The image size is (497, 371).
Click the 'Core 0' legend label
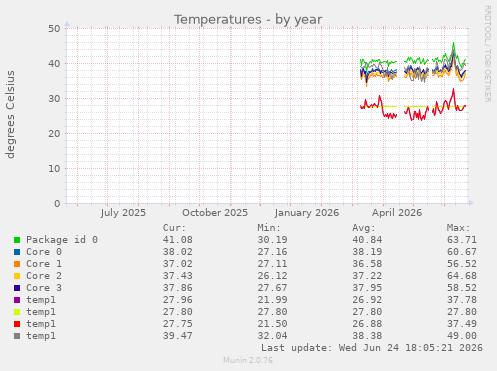pos(44,252)
